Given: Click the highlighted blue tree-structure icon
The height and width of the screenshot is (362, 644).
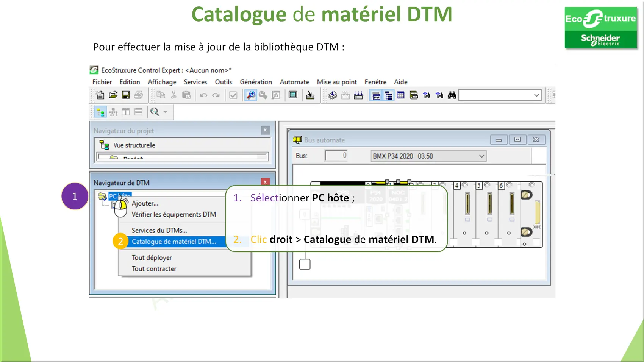Looking at the screenshot, I should click(388, 95).
